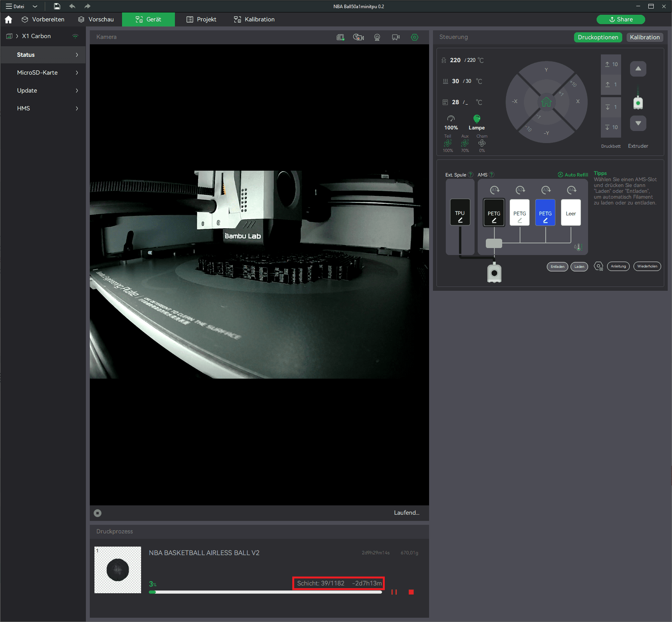Image resolution: width=672 pixels, height=622 pixels.
Task: Select the white PETG slot A2
Action: (x=520, y=212)
